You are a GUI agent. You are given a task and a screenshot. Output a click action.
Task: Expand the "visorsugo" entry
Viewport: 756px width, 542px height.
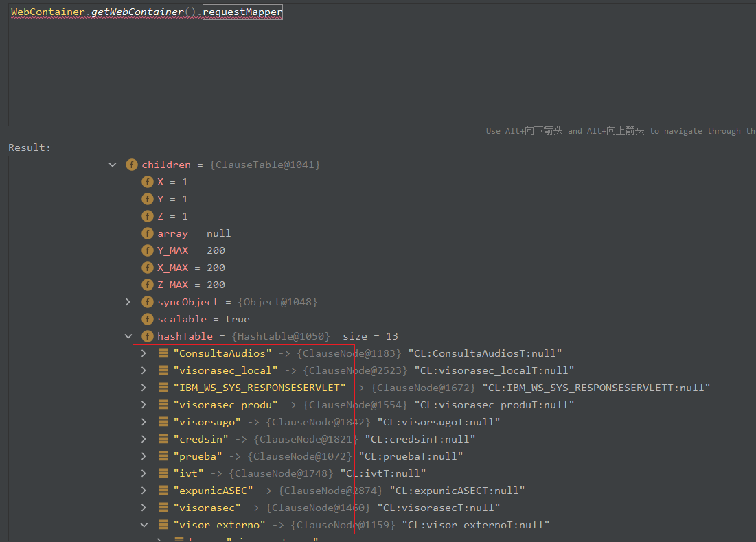(144, 422)
